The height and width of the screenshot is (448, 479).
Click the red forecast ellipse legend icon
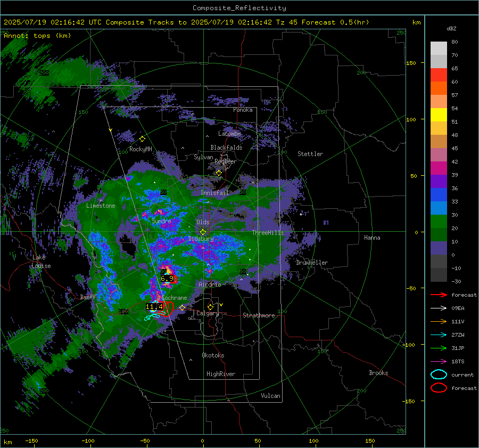(439, 388)
